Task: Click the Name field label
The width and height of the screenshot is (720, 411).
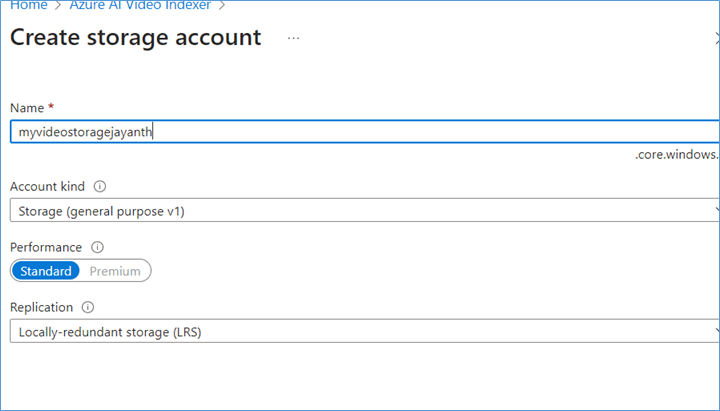Action: [27, 108]
